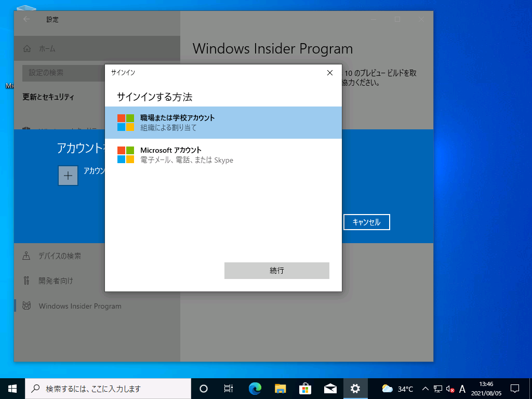Open the notification action center

(x=515, y=389)
